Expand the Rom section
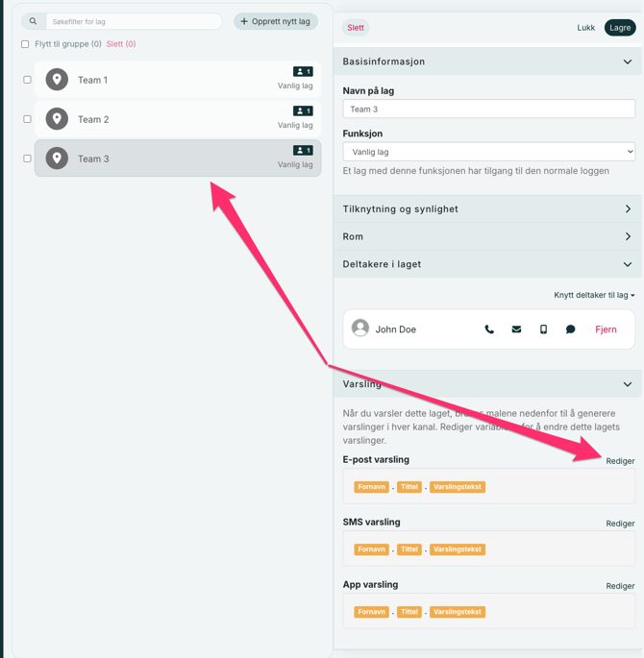 point(488,236)
